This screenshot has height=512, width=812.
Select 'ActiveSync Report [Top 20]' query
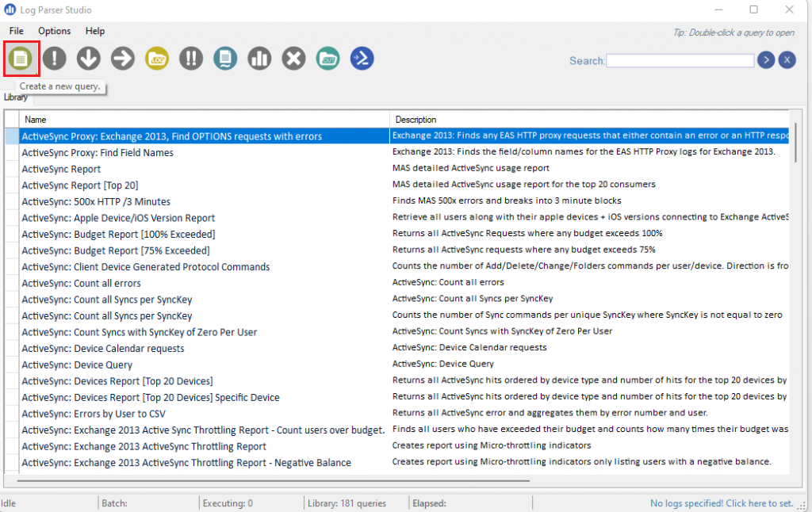(80, 185)
